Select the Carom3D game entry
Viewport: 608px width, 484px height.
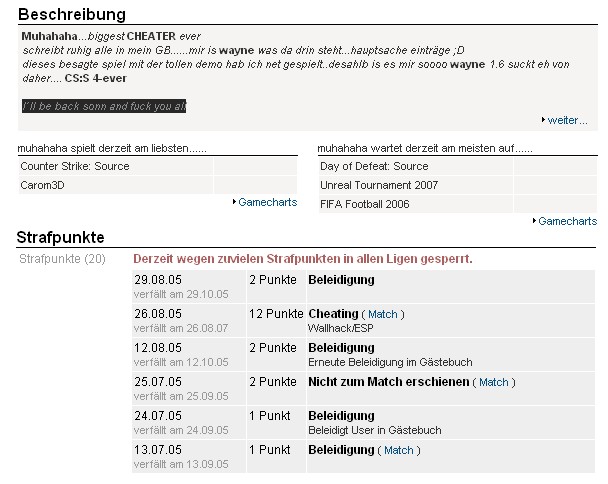tap(43, 185)
